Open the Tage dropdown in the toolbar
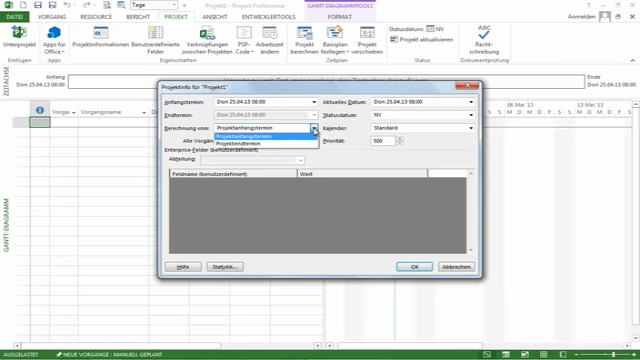Screen dimensions: 640x360 pyautogui.click(x=174, y=5)
